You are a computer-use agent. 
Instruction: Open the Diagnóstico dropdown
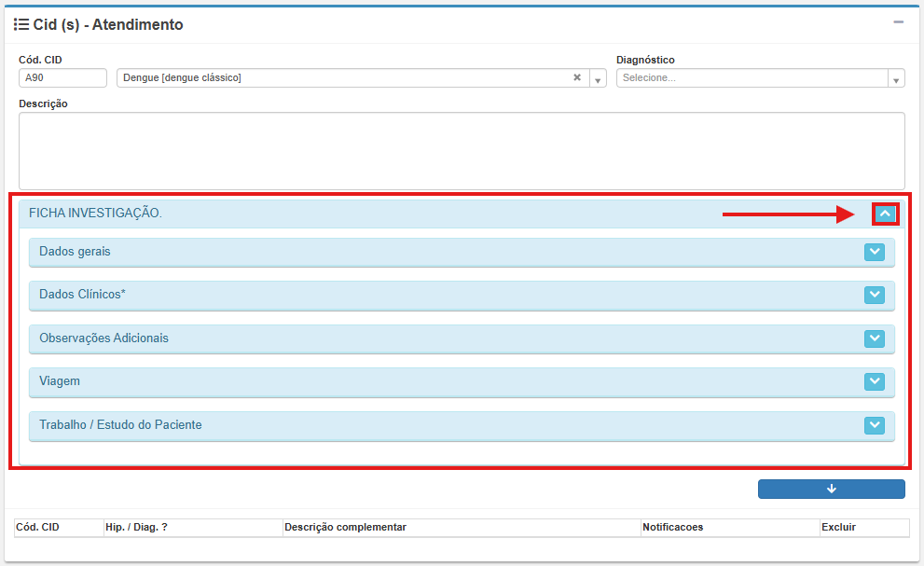coord(760,78)
